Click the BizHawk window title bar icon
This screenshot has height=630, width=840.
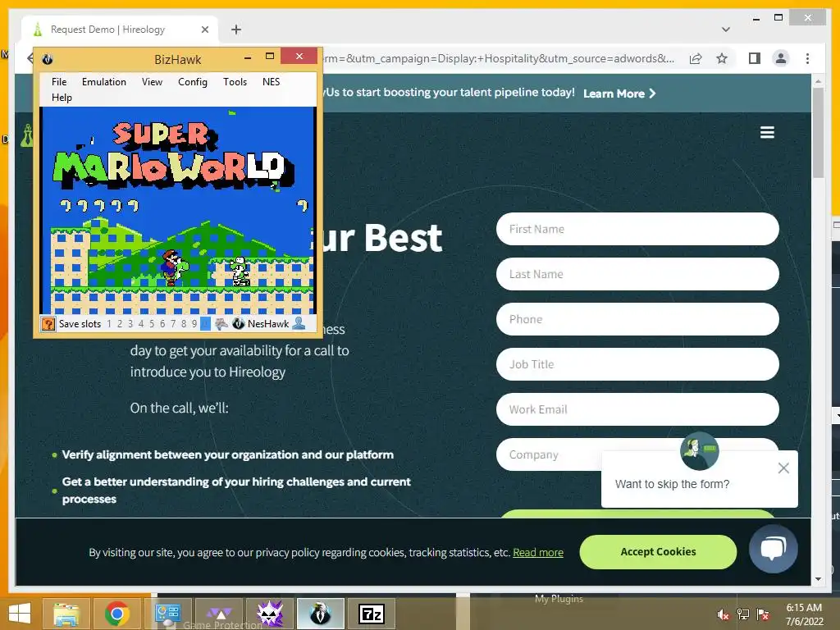point(47,59)
